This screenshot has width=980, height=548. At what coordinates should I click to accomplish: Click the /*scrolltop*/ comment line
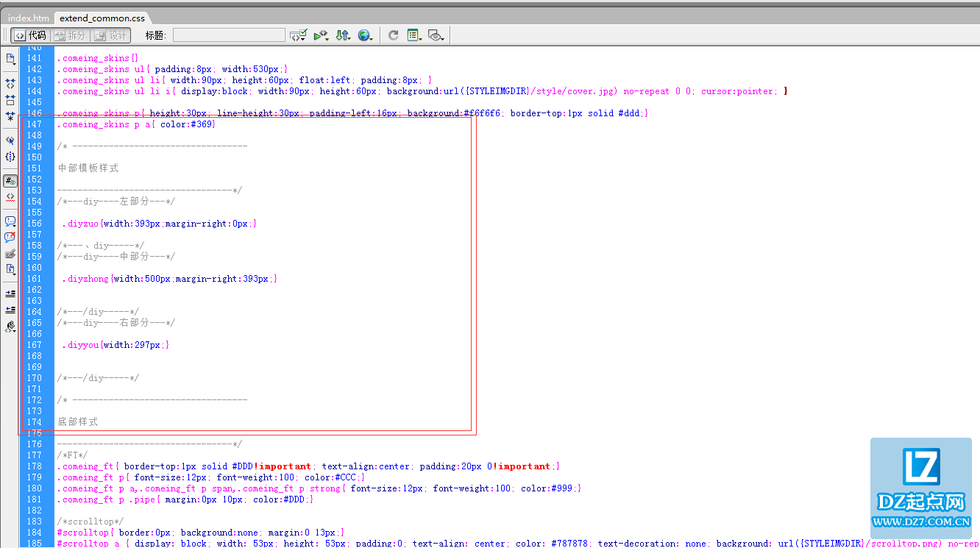90,522
